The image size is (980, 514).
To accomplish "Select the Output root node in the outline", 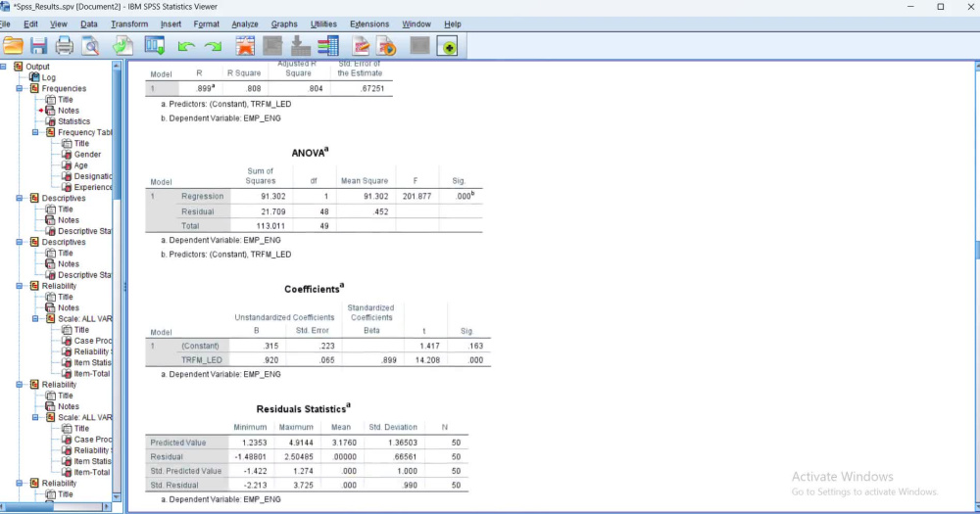I will (x=37, y=67).
